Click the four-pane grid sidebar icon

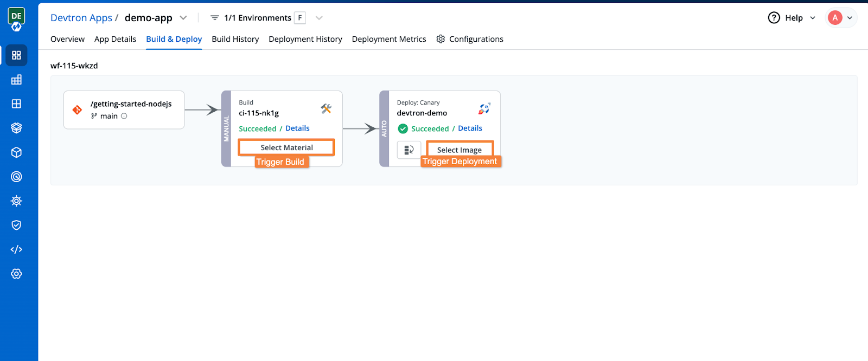tap(16, 104)
